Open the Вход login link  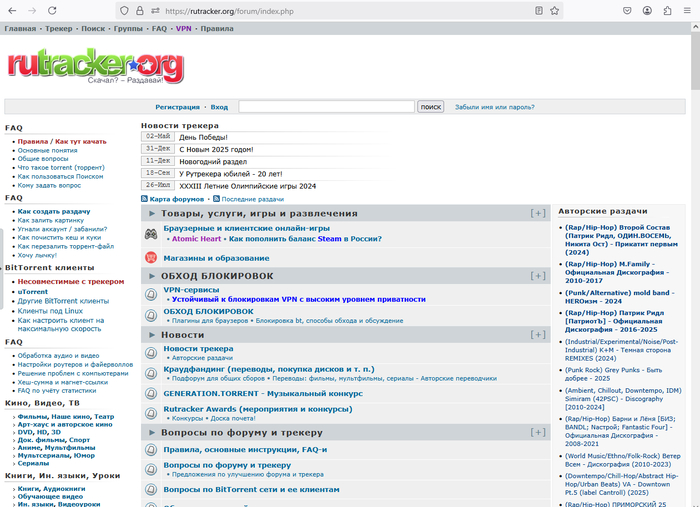[x=219, y=107]
